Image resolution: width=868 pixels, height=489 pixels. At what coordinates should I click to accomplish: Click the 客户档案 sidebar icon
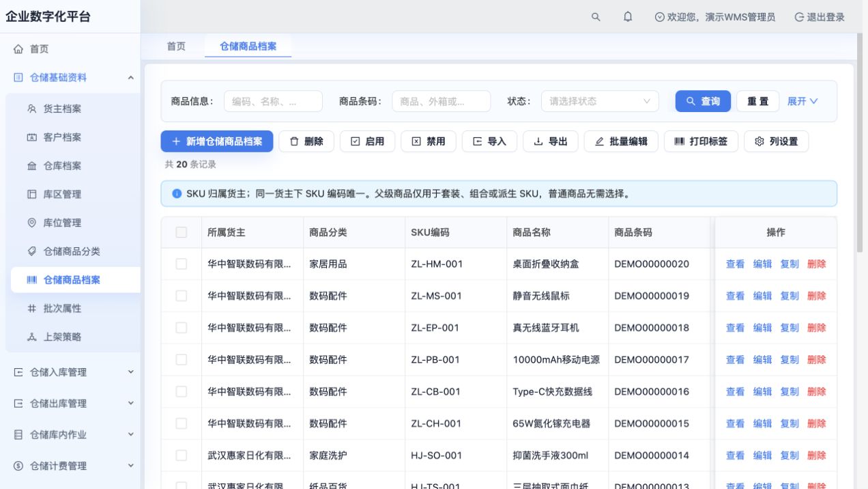click(31, 137)
